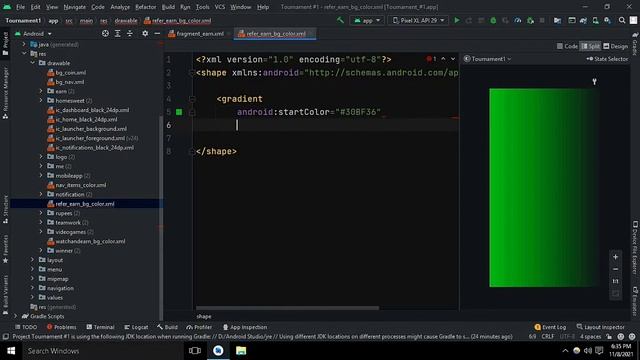Switch the editor to Code view
This screenshot has width=640, height=360.
pos(567,46)
